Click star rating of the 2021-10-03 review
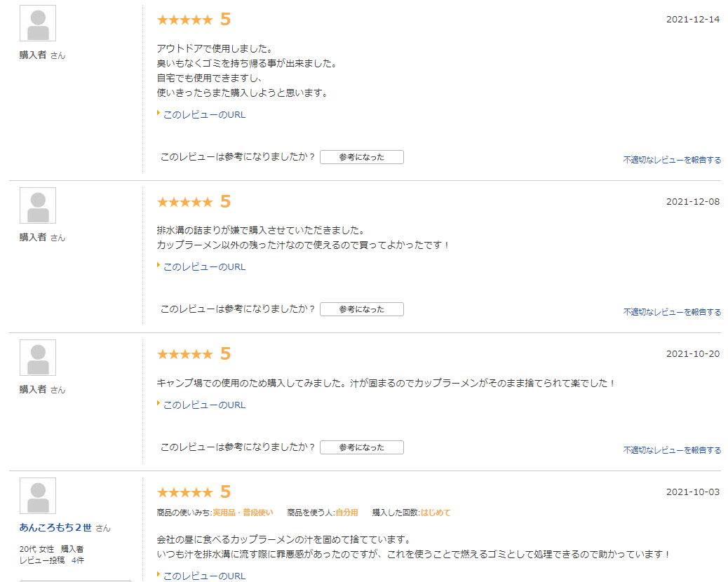This screenshot has height=582, width=728. point(184,492)
